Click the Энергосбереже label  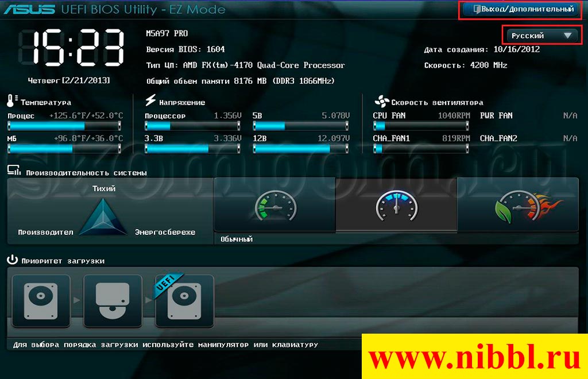[165, 233]
